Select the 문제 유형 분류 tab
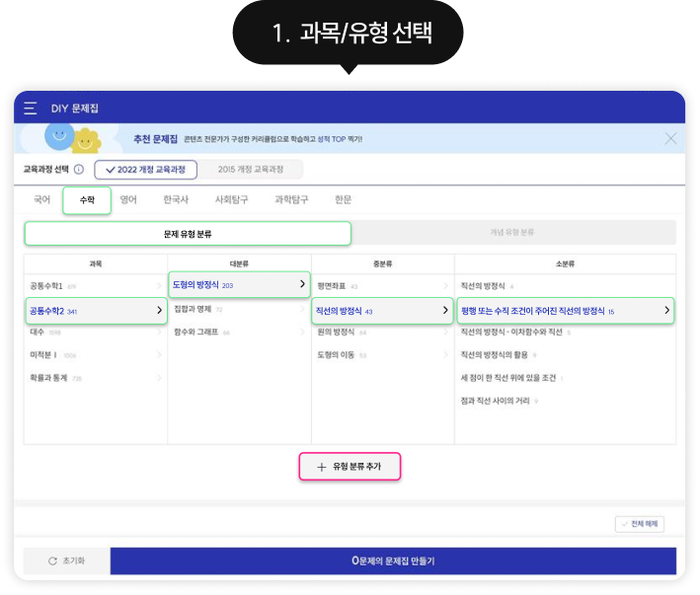 188,233
